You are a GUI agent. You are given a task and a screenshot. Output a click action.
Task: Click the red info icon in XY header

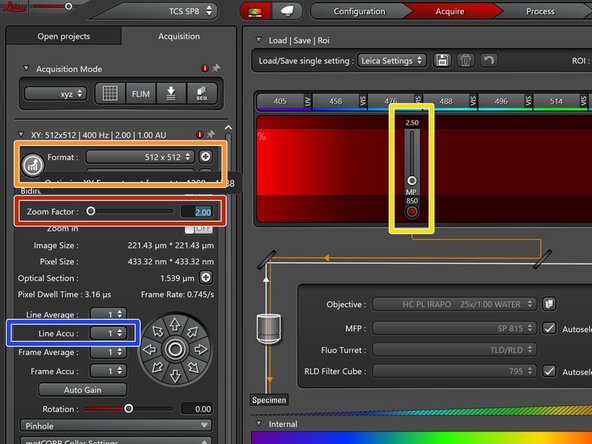pos(200,134)
